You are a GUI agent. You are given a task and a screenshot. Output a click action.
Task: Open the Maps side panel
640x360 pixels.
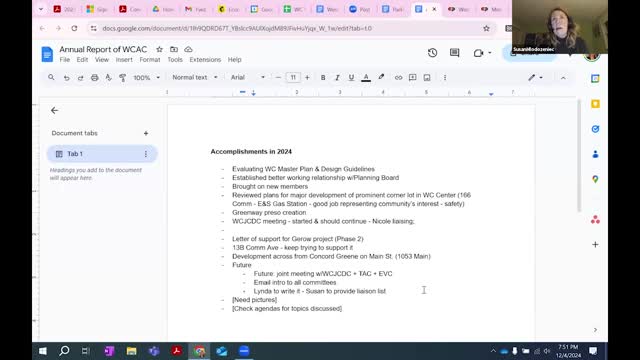coord(595,179)
